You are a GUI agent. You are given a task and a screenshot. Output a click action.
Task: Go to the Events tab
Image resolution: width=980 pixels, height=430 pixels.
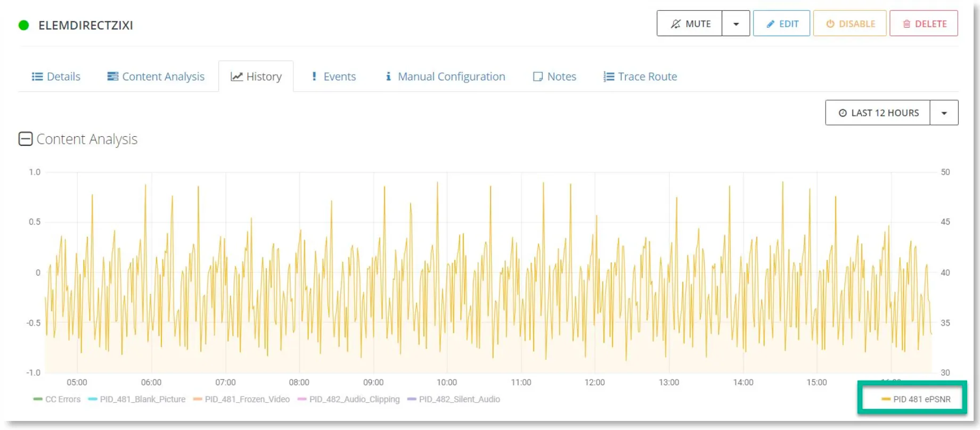pos(333,77)
